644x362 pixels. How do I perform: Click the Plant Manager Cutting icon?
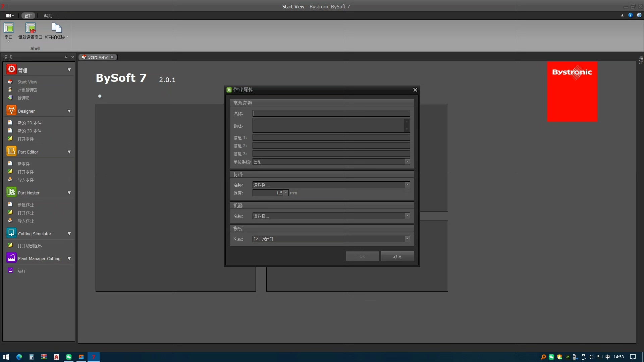click(x=11, y=258)
